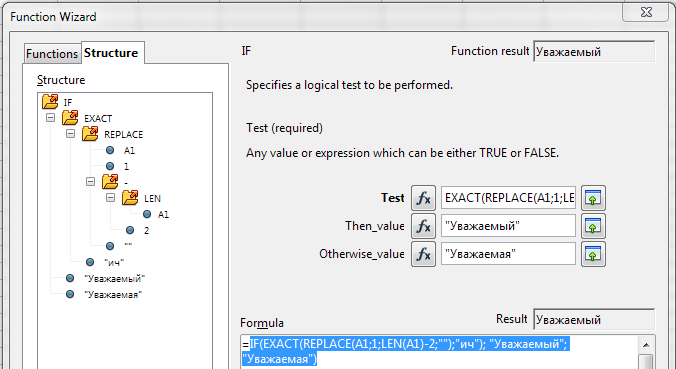This screenshot has width=676, height=369.
Task: Select the LEN function folder icon
Action: tap(130, 197)
